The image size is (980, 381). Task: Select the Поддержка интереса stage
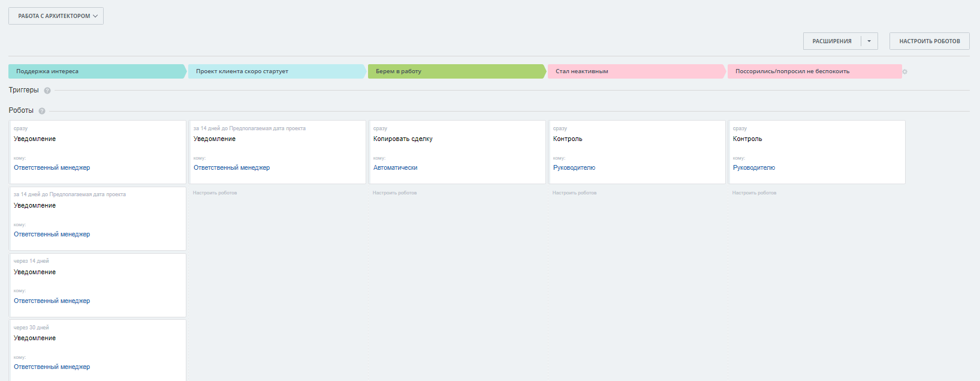click(96, 71)
